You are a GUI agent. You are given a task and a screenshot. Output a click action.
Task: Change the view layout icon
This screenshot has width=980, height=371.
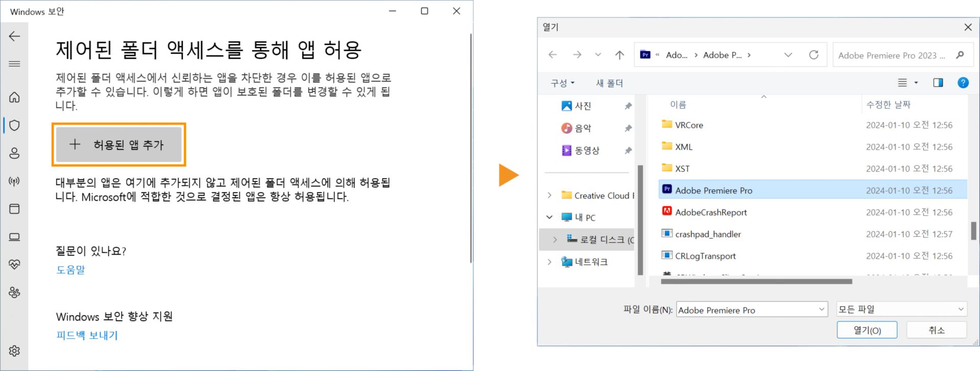coord(902,83)
